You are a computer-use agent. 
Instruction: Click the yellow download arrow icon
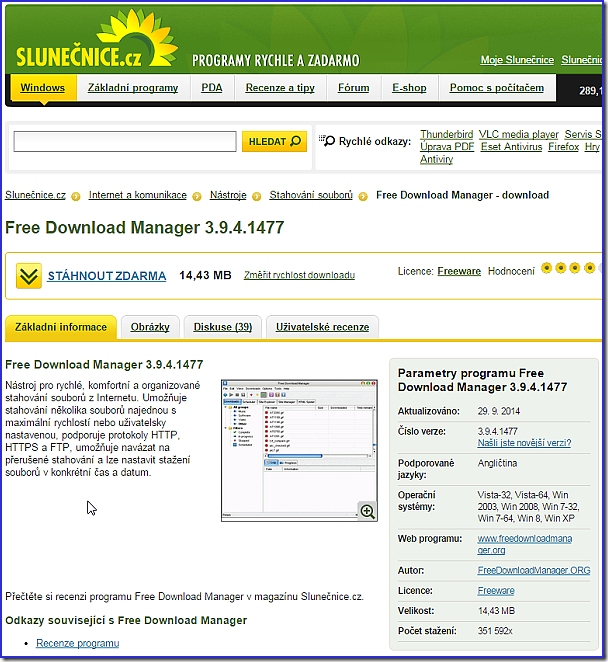point(29,276)
